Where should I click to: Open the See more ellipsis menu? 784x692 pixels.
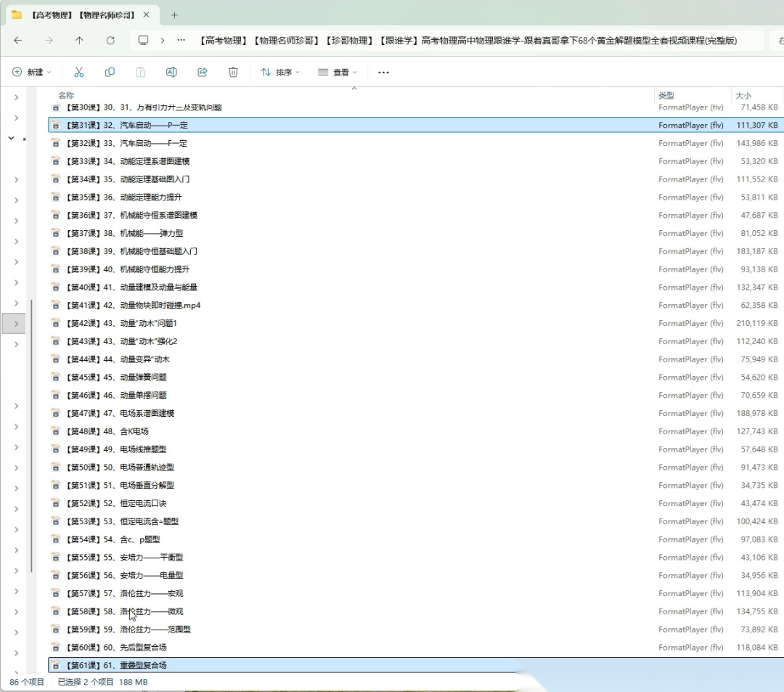point(383,72)
